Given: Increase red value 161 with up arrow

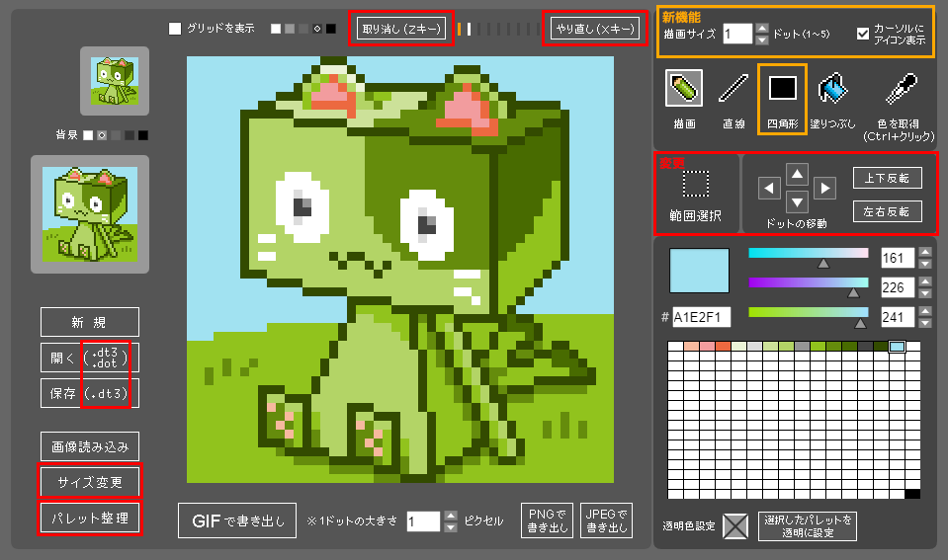Looking at the screenshot, I should (924, 252).
